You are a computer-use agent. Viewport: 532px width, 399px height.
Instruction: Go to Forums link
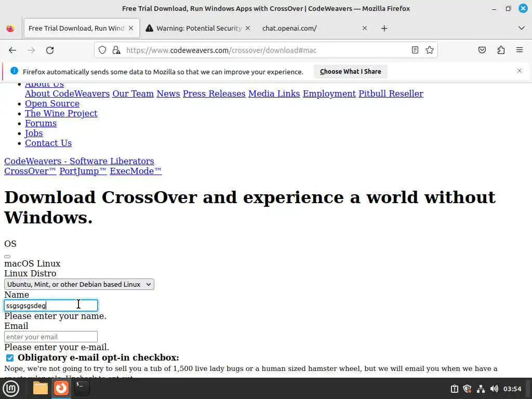click(x=41, y=123)
